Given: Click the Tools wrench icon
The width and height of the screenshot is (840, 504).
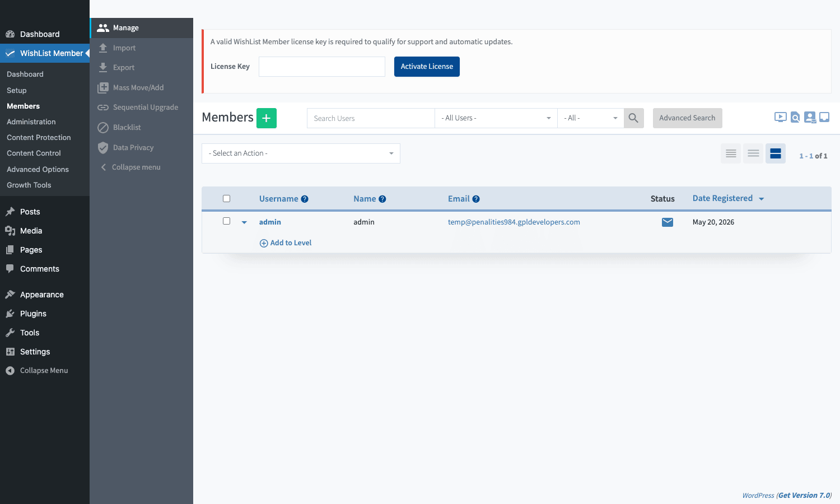Looking at the screenshot, I should point(10,333).
